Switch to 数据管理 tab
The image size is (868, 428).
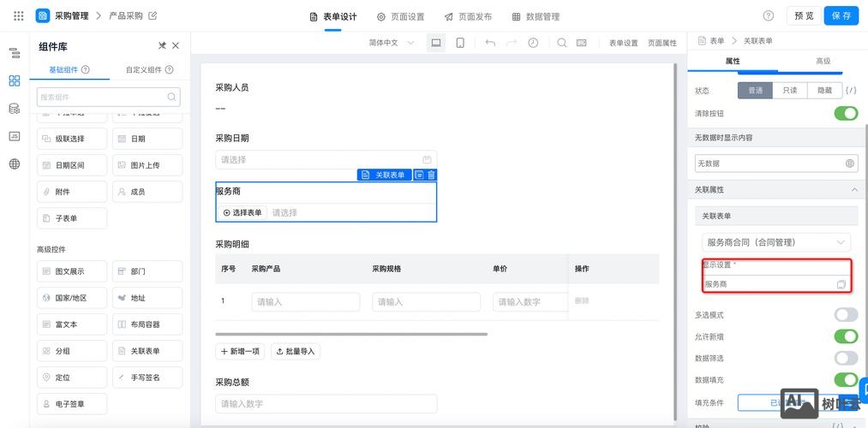[x=536, y=16]
